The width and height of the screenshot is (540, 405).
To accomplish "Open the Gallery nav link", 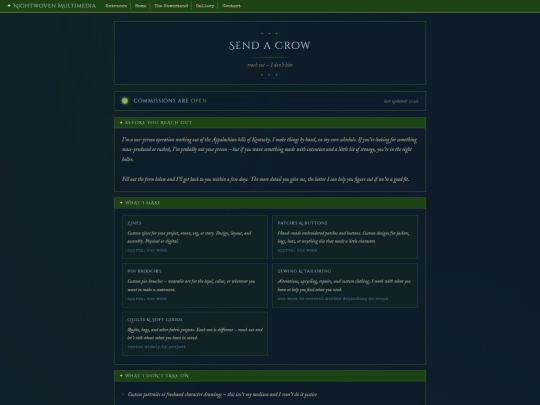I will 205,6.
